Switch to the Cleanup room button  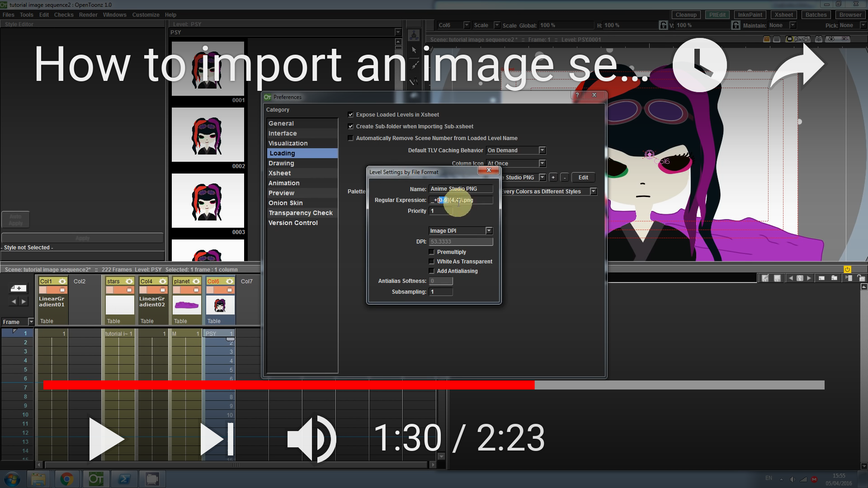(686, 15)
